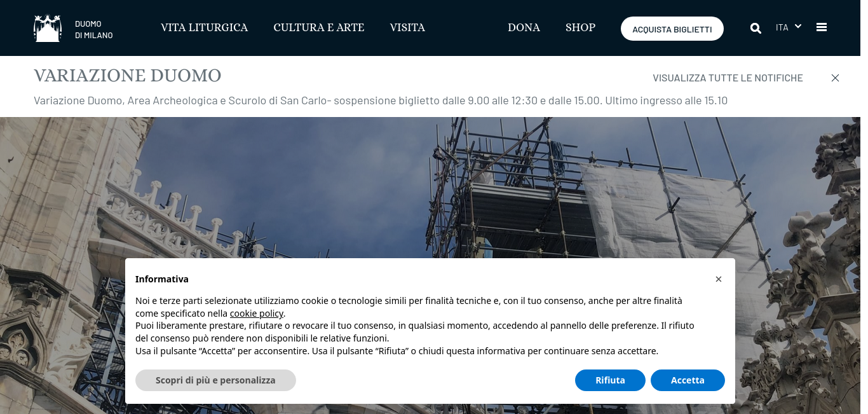Click the Acquista Biglietti button

click(x=672, y=29)
